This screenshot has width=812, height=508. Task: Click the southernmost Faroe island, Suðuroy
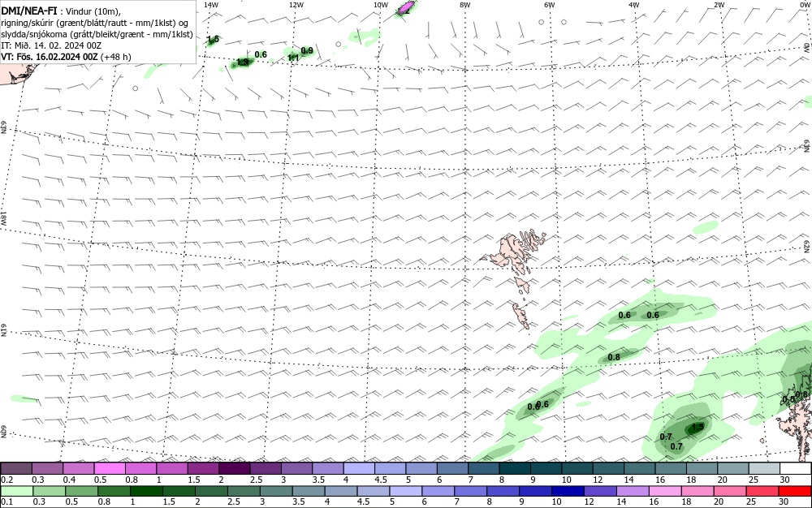521,316
